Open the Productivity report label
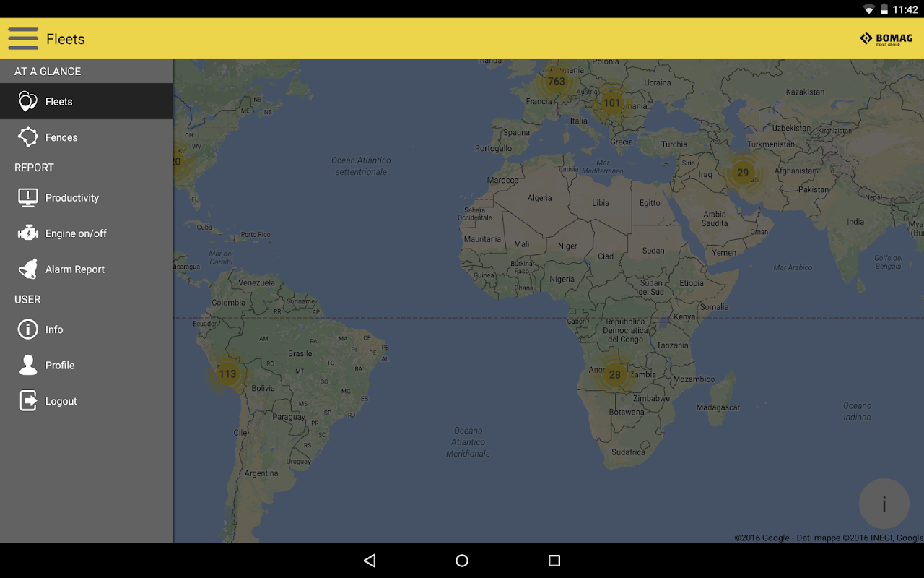This screenshot has height=578, width=924. point(72,198)
